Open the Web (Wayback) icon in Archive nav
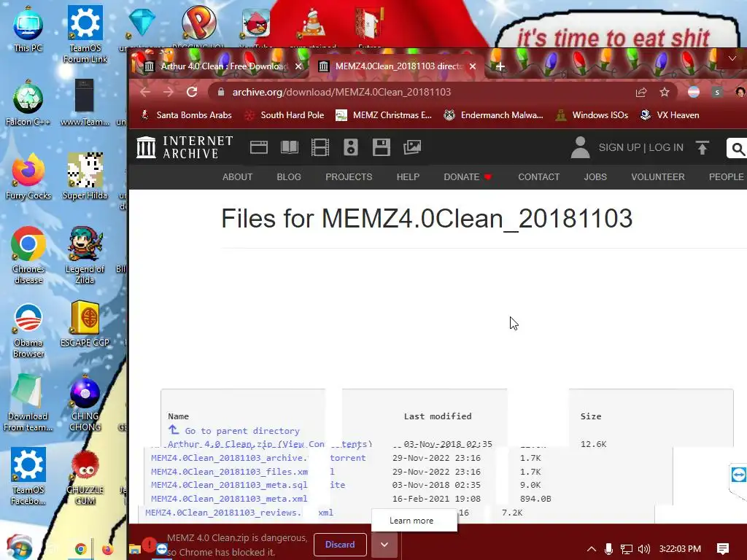The image size is (747, 560). (259, 147)
